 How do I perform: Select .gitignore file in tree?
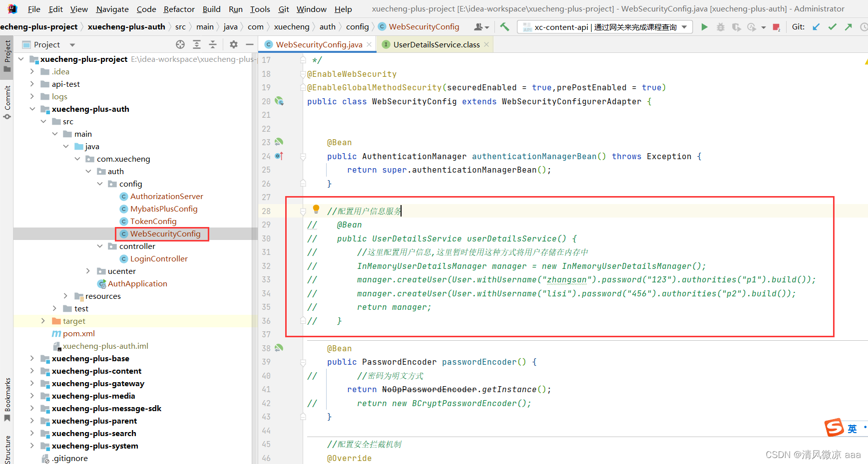70,458
